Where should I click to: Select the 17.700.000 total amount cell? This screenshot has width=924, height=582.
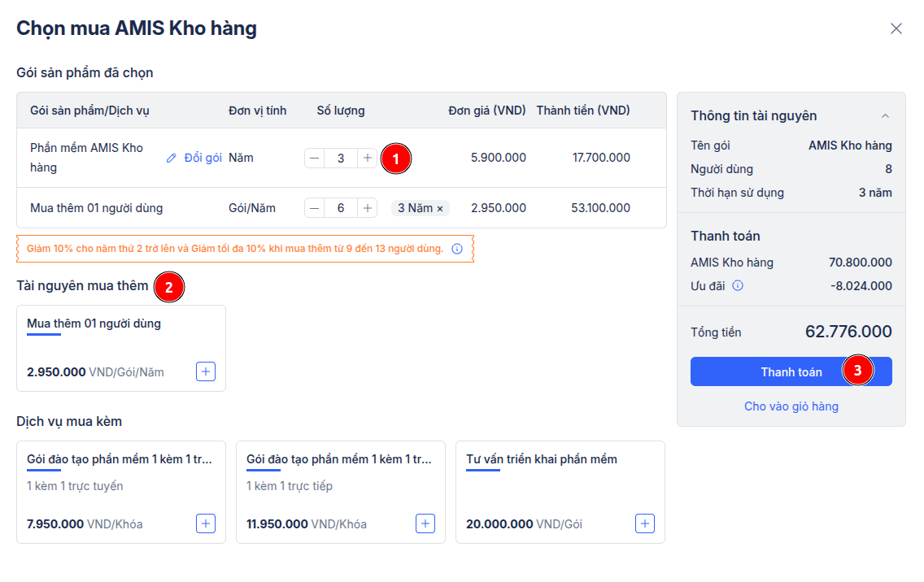(x=601, y=158)
